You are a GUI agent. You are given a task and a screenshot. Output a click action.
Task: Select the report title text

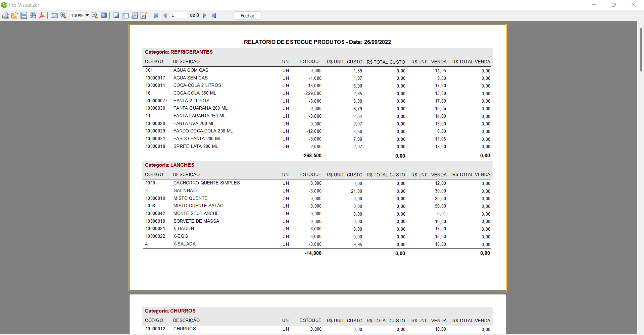click(x=317, y=42)
